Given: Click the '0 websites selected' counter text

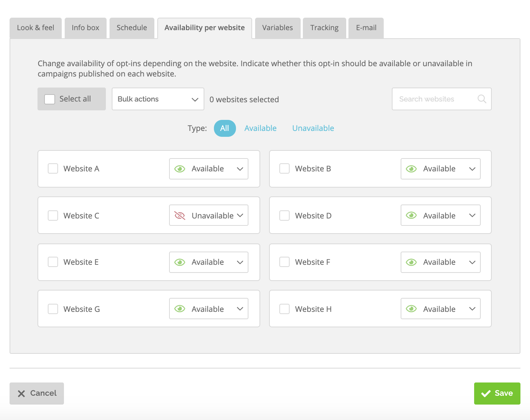Looking at the screenshot, I should click(244, 100).
